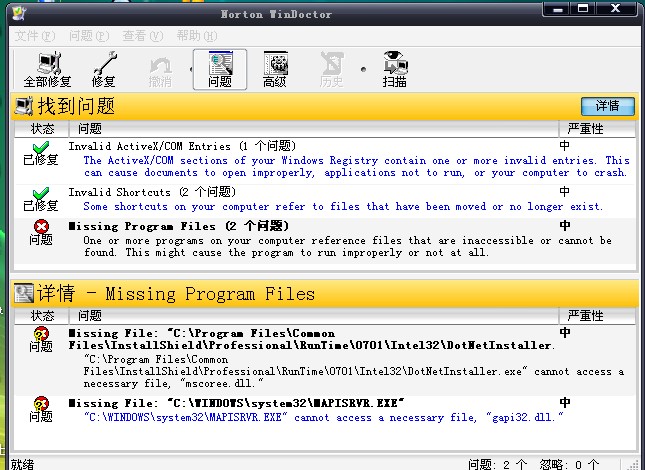Select Missing Program Files problem title

pyautogui.click(x=179, y=226)
